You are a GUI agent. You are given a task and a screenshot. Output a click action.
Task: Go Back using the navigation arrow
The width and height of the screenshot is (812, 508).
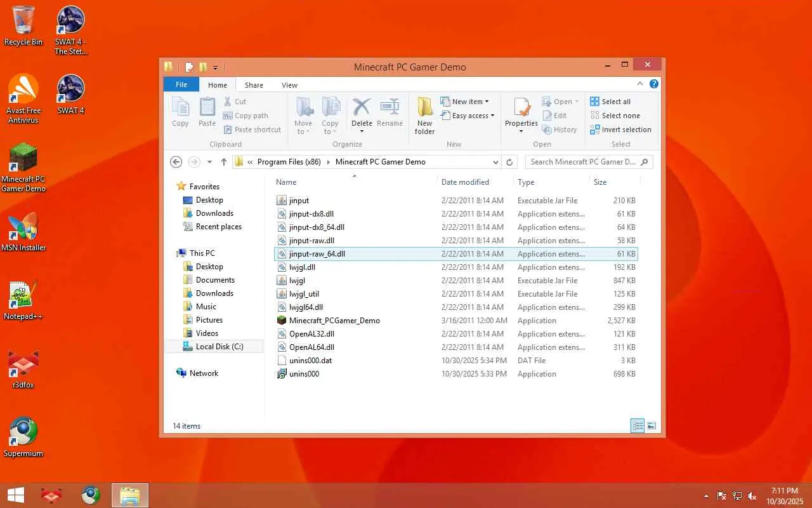click(176, 162)
